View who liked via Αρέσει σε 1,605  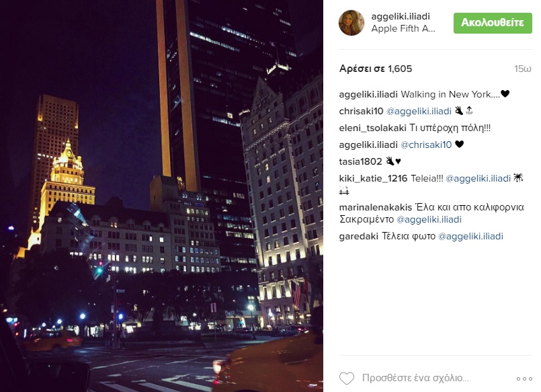coord(376,69)
